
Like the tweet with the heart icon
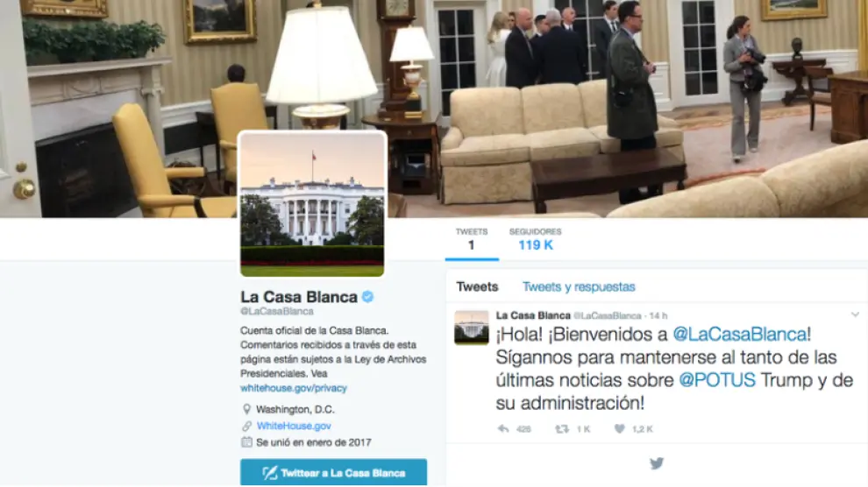pos(620,429)
